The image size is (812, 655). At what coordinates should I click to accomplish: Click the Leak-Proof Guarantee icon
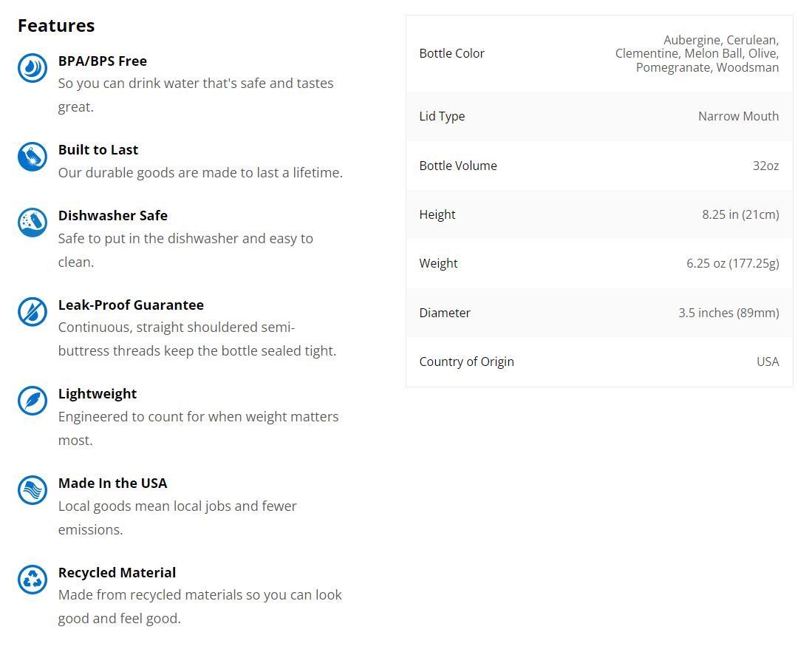tap(33, 312)
